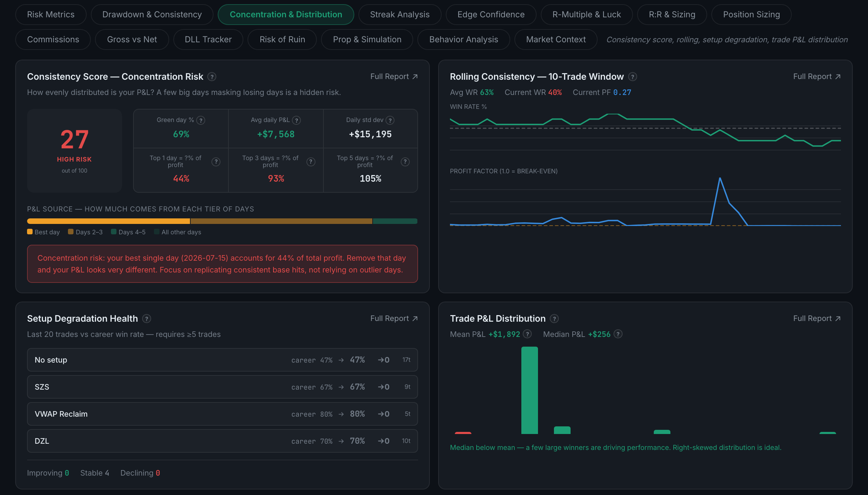This screenshot has height=495, width=868.
Task: Select the Drawdown & Consistency tab
Action: click(x=152, y=15)
